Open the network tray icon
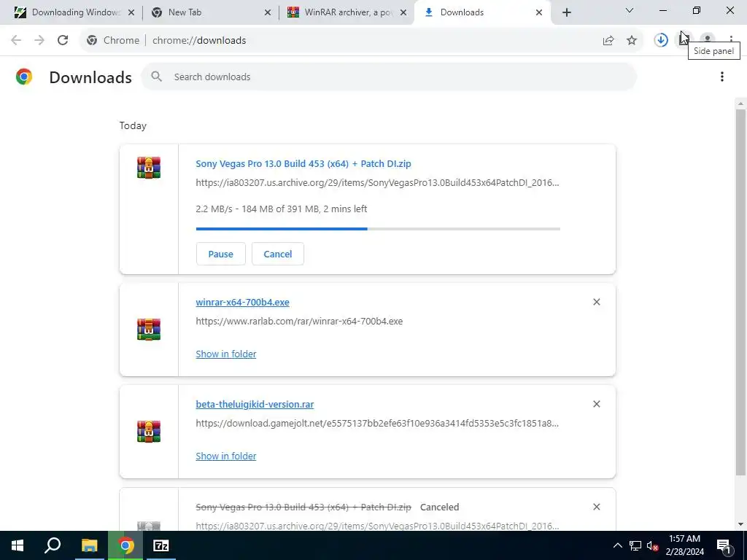 click(635, 545)
